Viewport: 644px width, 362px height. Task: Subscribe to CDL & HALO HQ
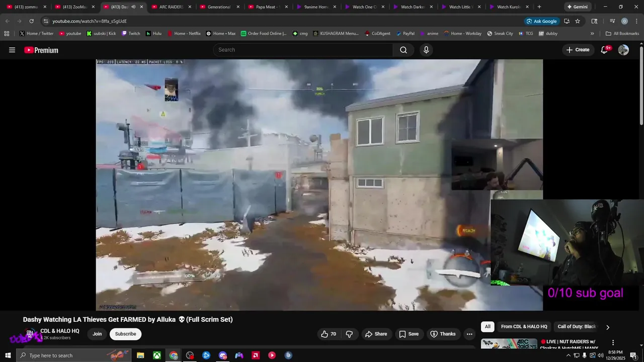[125, 334]
